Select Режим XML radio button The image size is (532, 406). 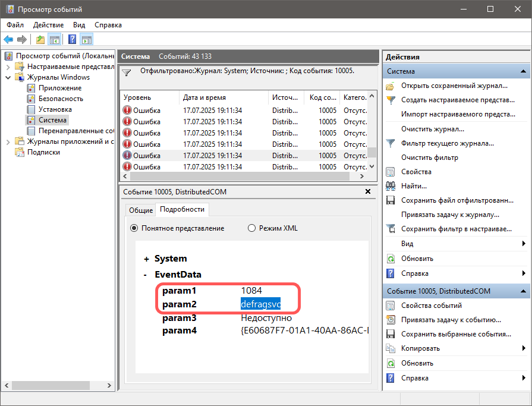(251, 228)
